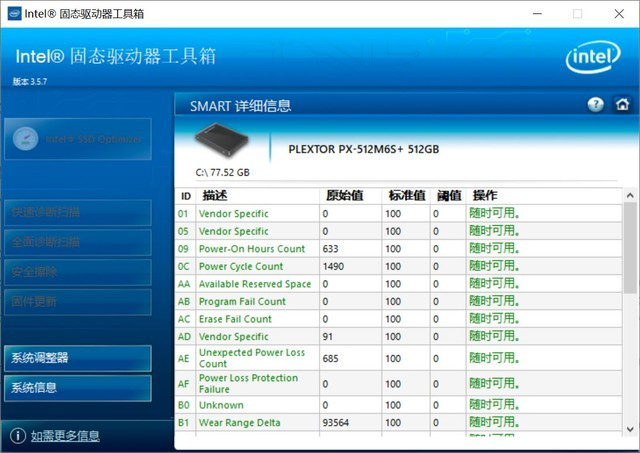Open 系统信息 from the sidebar
This screenshot has width=640, height=453.
click(77, 388)
